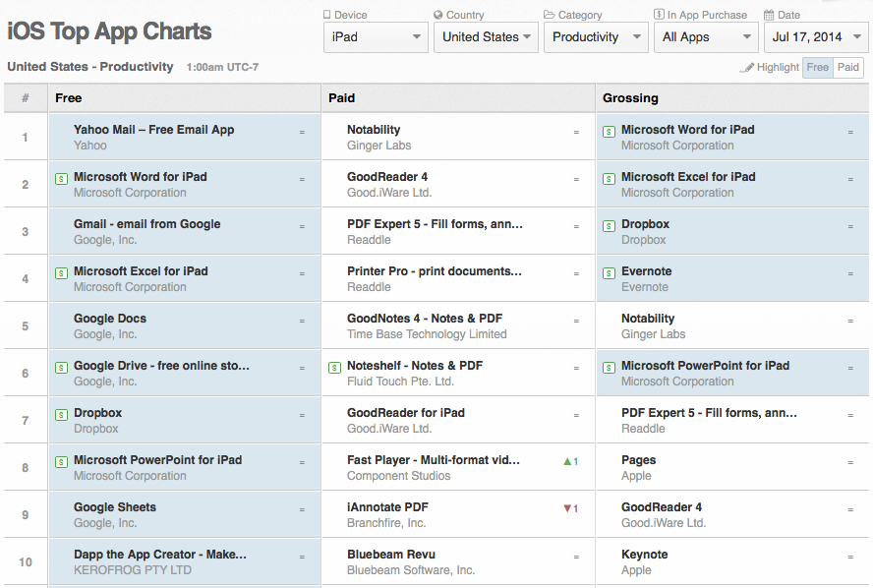873x588 pixels.
Task: Click publisher Ginger Labs under Paid Notability
Action: point(378,146)
